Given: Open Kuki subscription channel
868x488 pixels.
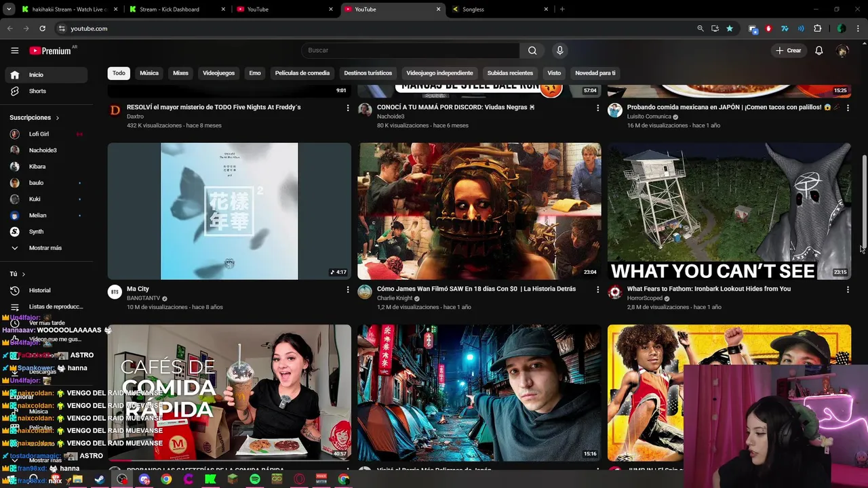Looking at the screenshot, I should click(x=46, y=199).
